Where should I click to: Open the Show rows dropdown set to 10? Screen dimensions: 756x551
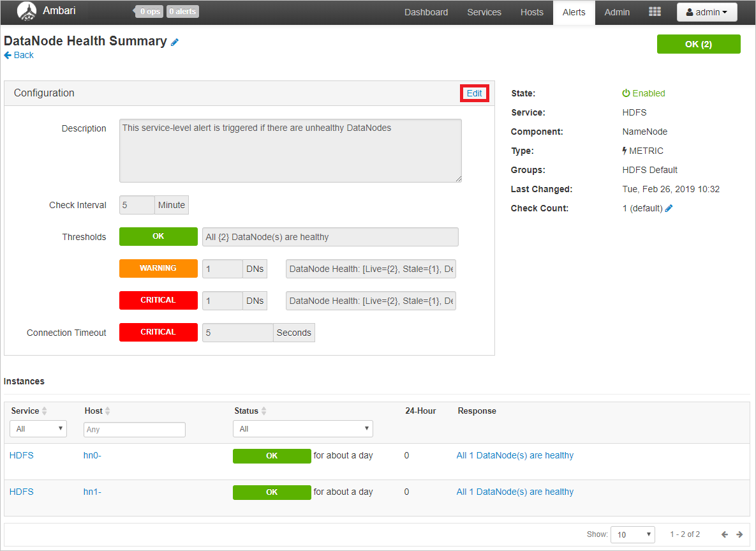[x=632, y=534]
